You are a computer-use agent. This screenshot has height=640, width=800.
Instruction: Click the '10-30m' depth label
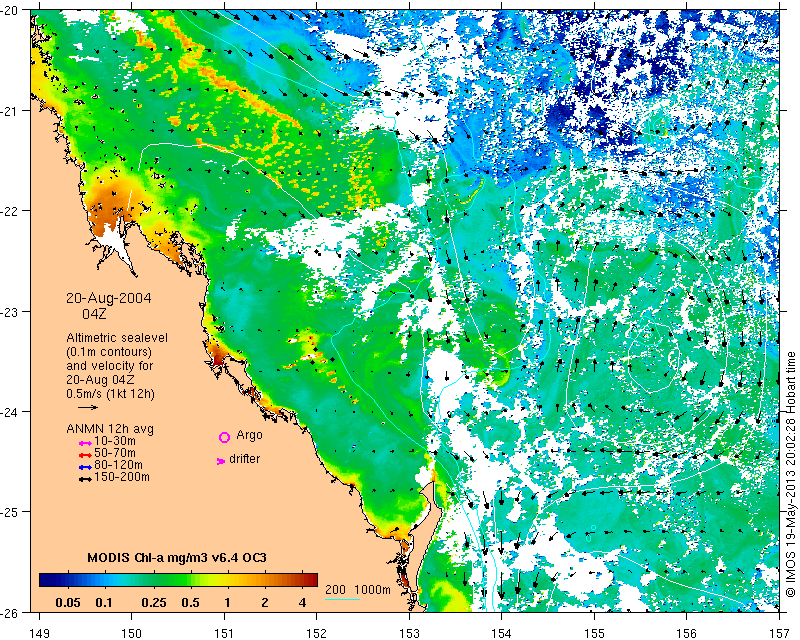115,441
